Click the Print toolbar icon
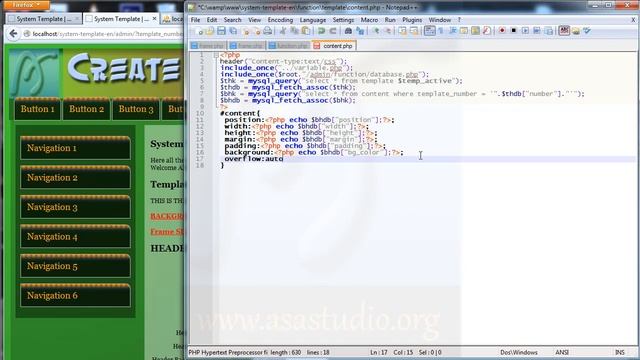This screenshot has width=640, height=360. [x=268, y=31]
